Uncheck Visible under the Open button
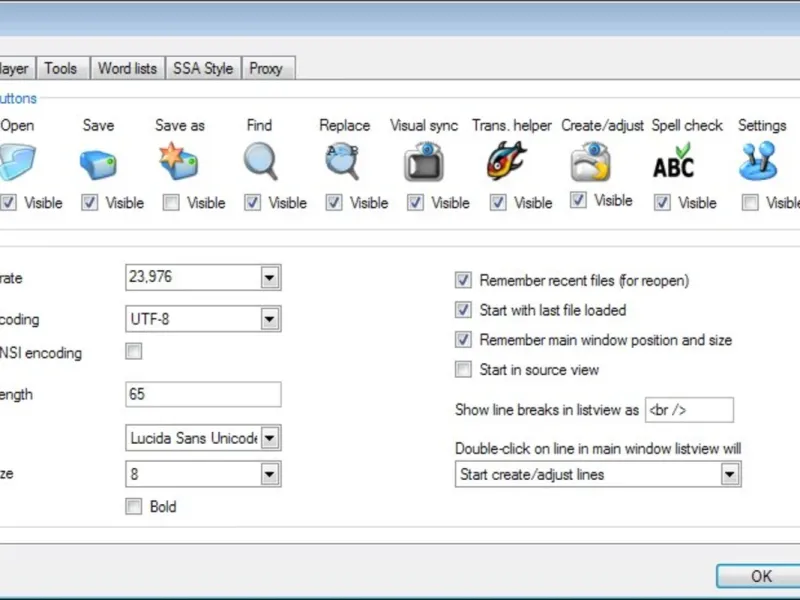Viewport: 800px width, 600px height. [x=8, y=203]
